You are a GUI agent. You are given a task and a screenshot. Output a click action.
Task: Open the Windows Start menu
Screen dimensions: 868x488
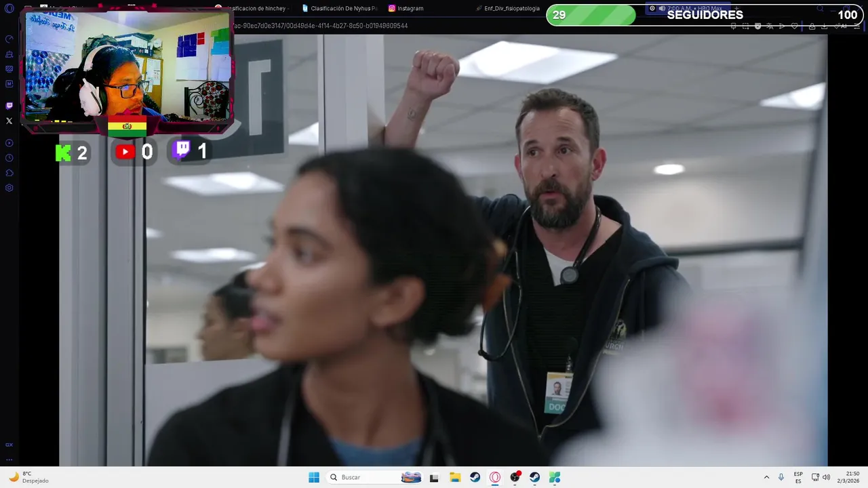[x=314, y=477]
